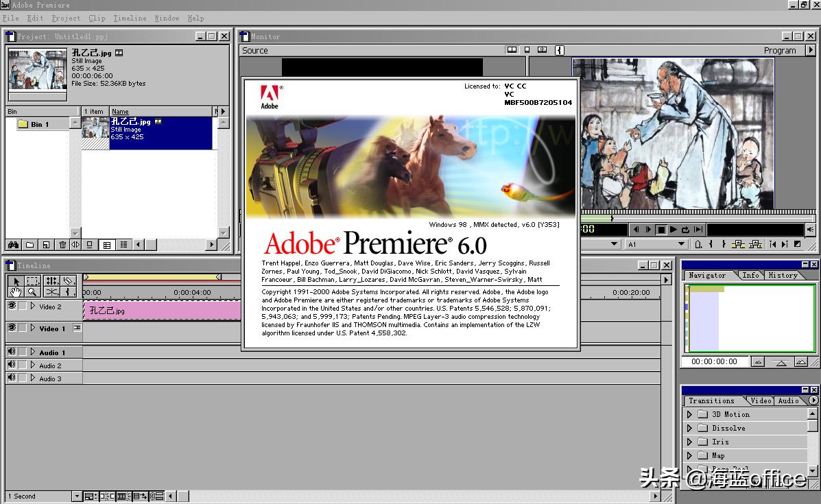The width and height of the screenshot is (821, 504).
Task: Toggle lock box on Video 1 track
Action: (23, 328)
